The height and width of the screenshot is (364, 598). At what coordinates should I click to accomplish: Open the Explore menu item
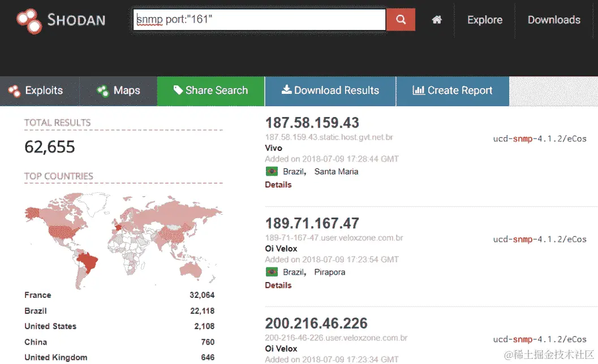click(x=485, y=20)
